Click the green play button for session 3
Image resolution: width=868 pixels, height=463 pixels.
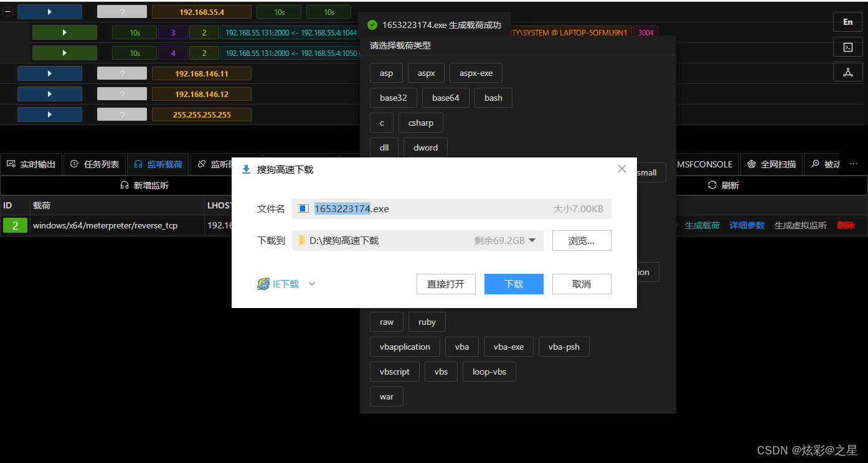coord(65,32)
